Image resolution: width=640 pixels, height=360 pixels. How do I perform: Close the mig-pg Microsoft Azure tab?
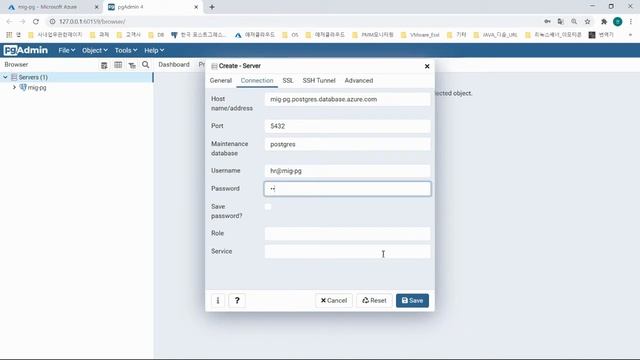pyautogui.click(x=97, y=7)
